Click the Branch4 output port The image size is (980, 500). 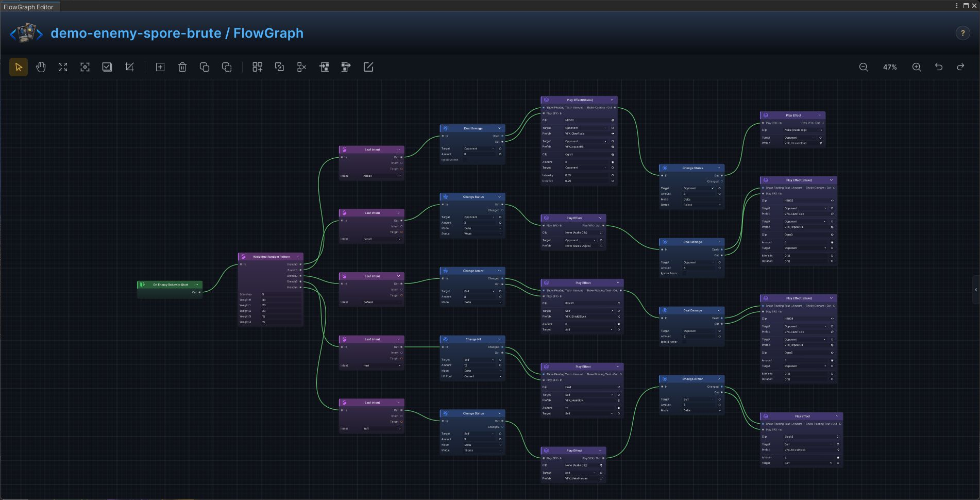301,287
